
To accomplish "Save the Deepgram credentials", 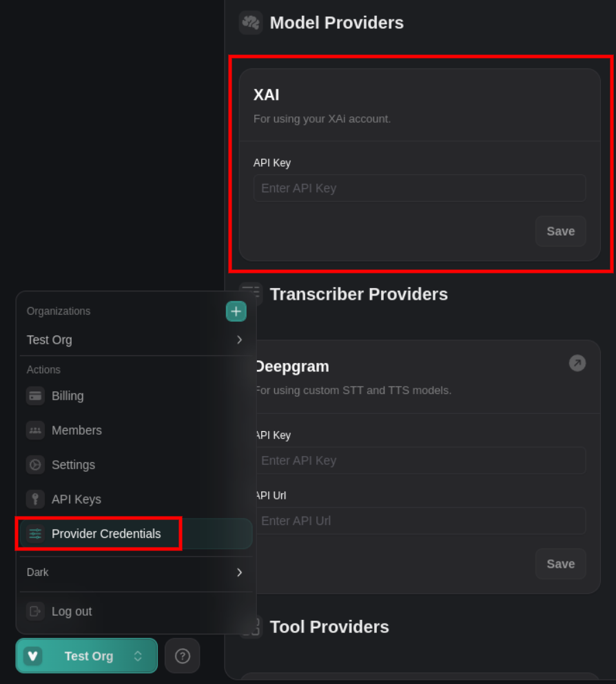I will point(560,564).
